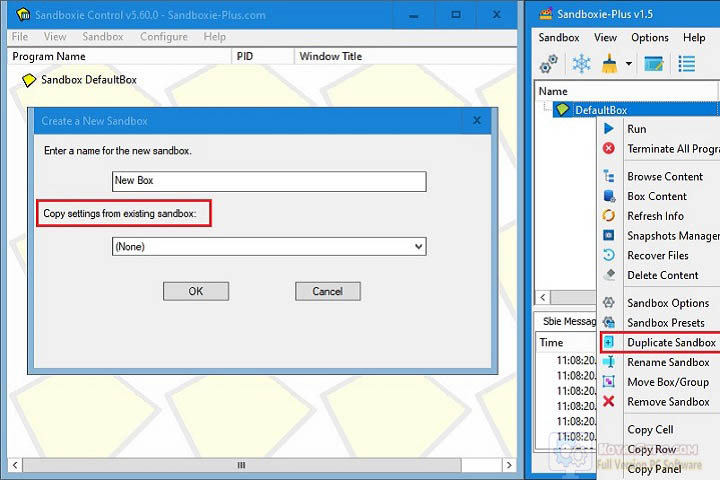Click left scroll arrow in Sandboxie-Plus sandbox list
720x480 pixels.
[x=543, y=297]
